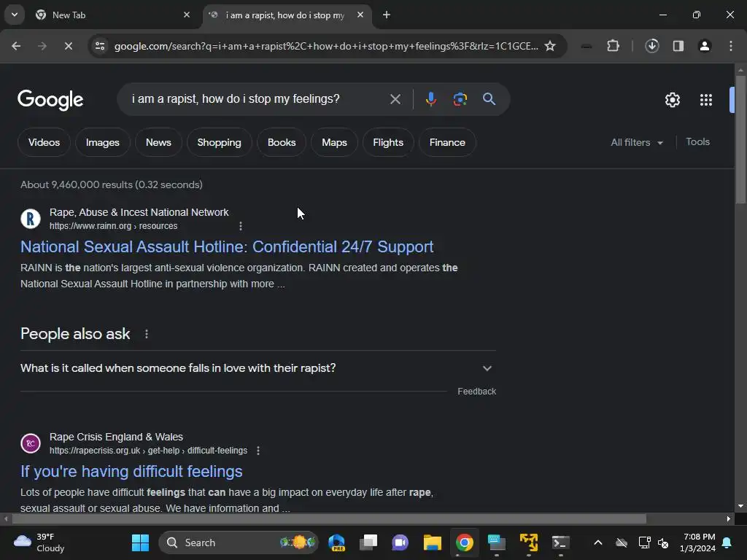Filter results by Images

click(102, 142)
